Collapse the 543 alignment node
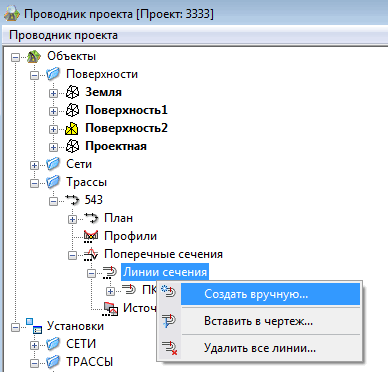The height and width of the screenshot is (372, 388). pyautogui.click(x=53, y=201)
